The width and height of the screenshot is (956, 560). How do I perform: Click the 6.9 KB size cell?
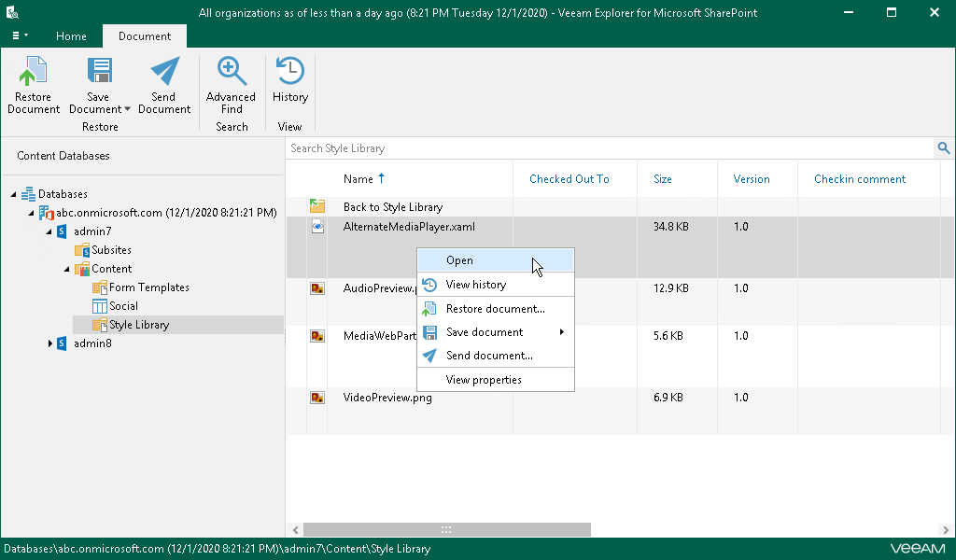pos(668,398)
